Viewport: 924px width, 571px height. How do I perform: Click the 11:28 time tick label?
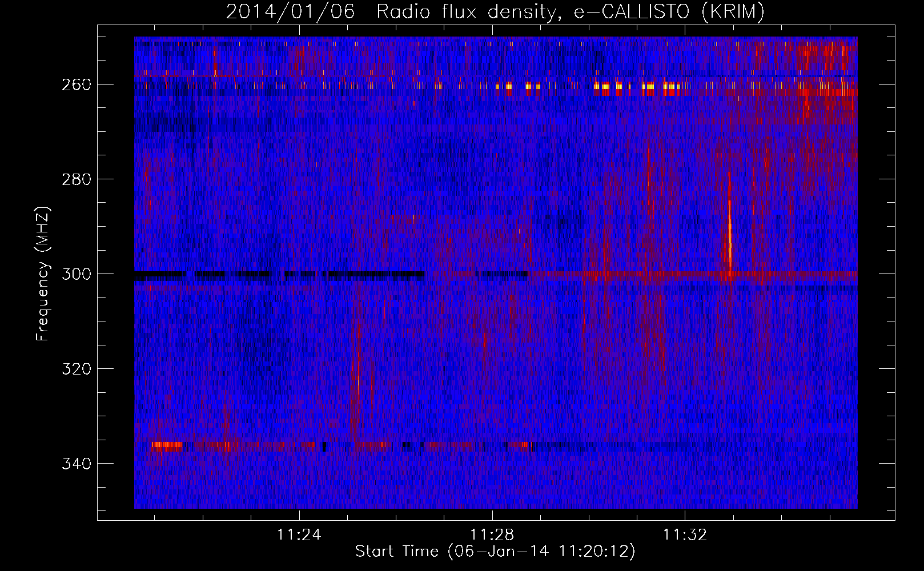(492, 535)
